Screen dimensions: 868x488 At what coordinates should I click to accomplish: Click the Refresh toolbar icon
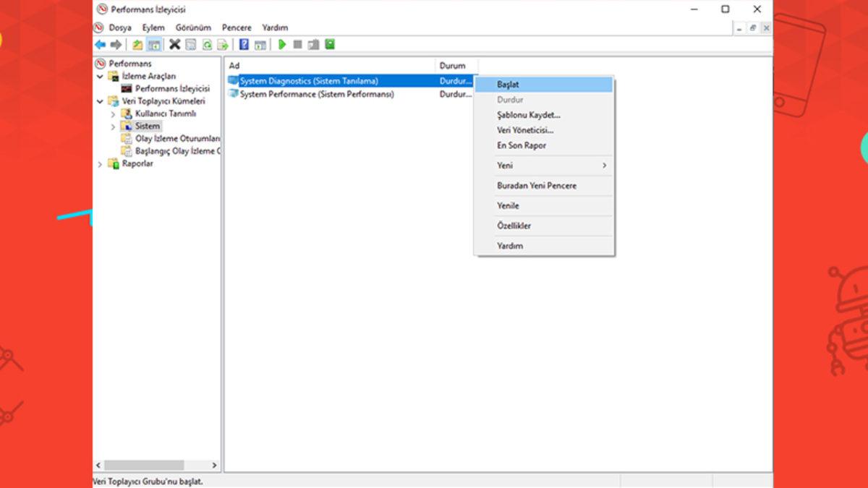(x=206, y=44)
